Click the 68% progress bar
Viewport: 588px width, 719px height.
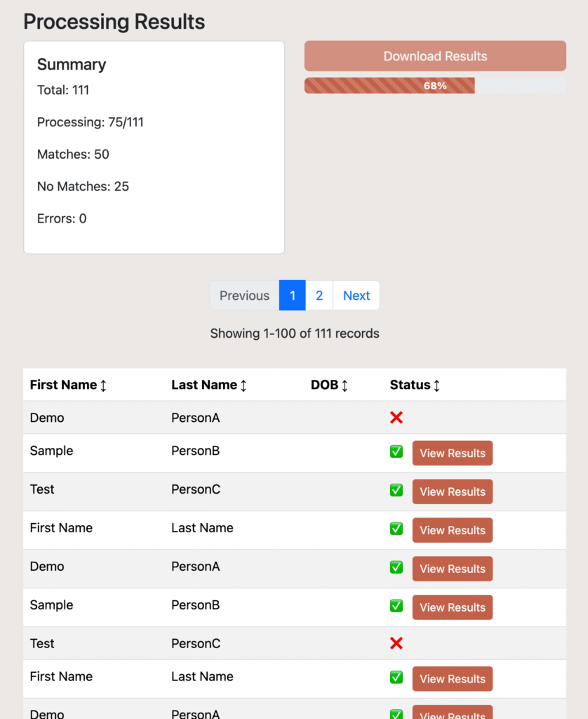tap(389, 85)
